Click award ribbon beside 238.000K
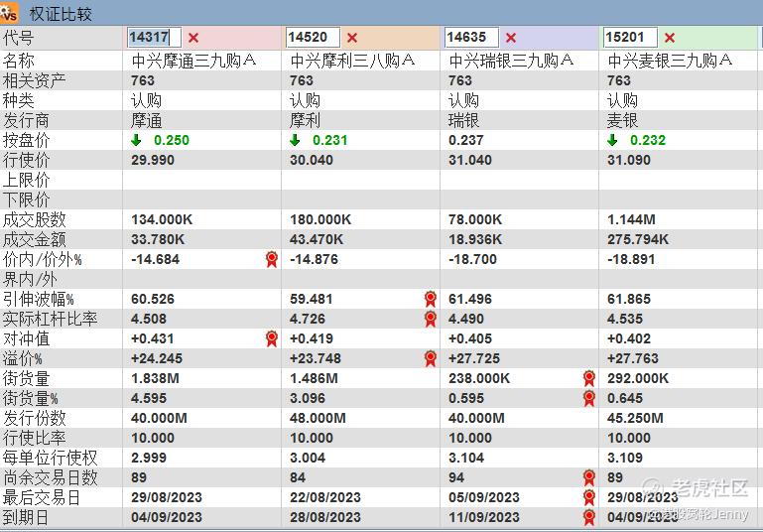The height and width of the screenshot is (532, 763). point(588,379)
